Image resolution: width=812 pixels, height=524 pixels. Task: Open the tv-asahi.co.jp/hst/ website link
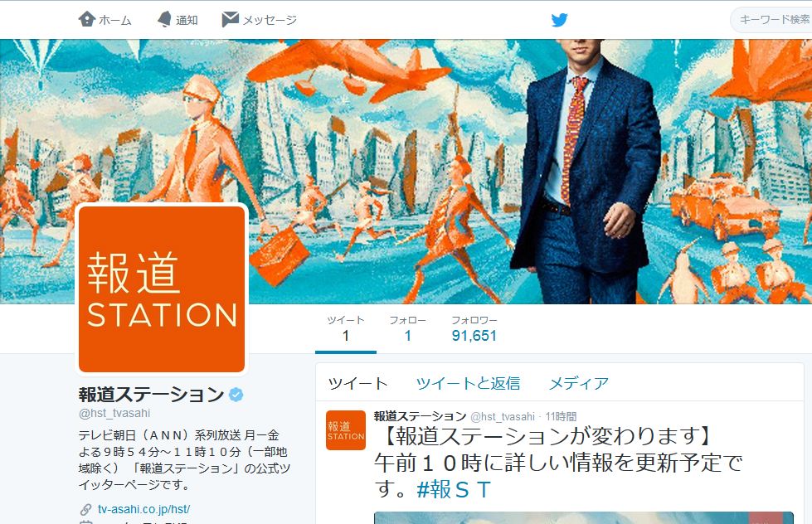pyautogui.click(x=143, y=509)
